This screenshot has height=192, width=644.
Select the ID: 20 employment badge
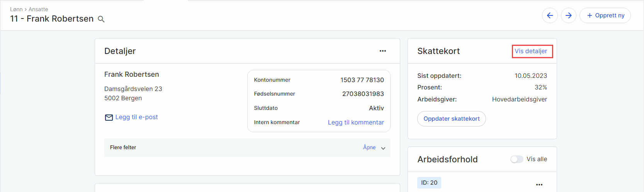click(x=429, y=183)
